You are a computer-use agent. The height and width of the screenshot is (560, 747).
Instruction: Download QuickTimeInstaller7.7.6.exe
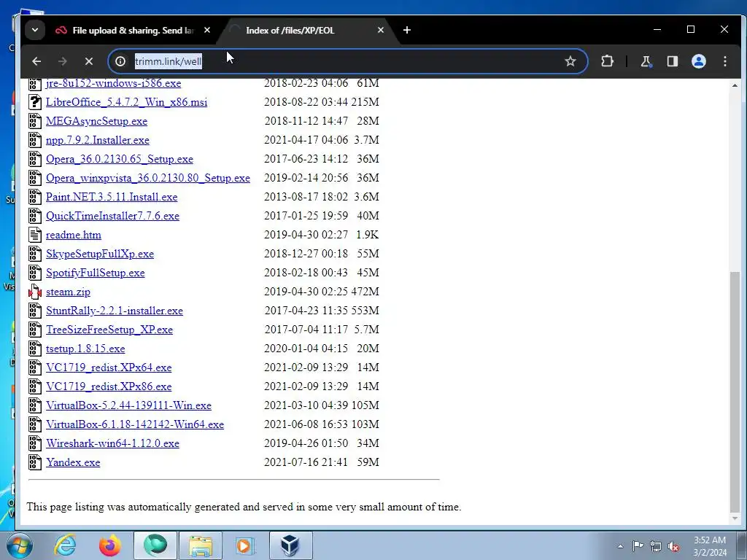[113, 216]
